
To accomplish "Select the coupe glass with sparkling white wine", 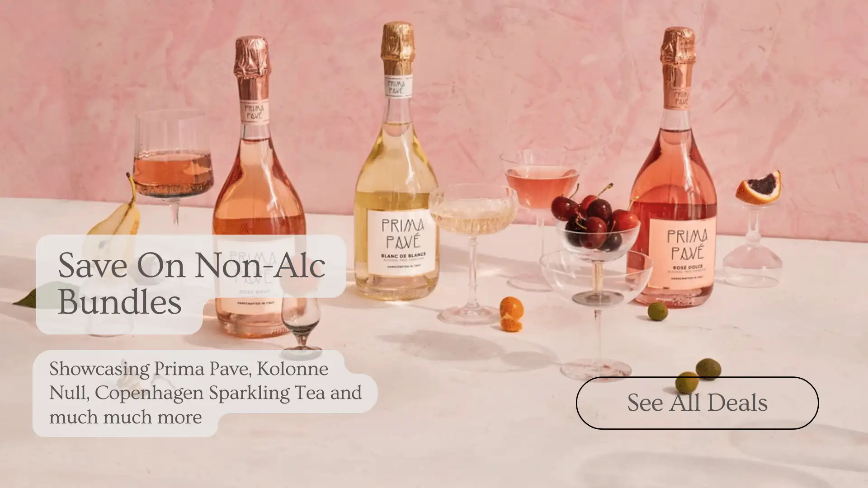I will point(473,254).
